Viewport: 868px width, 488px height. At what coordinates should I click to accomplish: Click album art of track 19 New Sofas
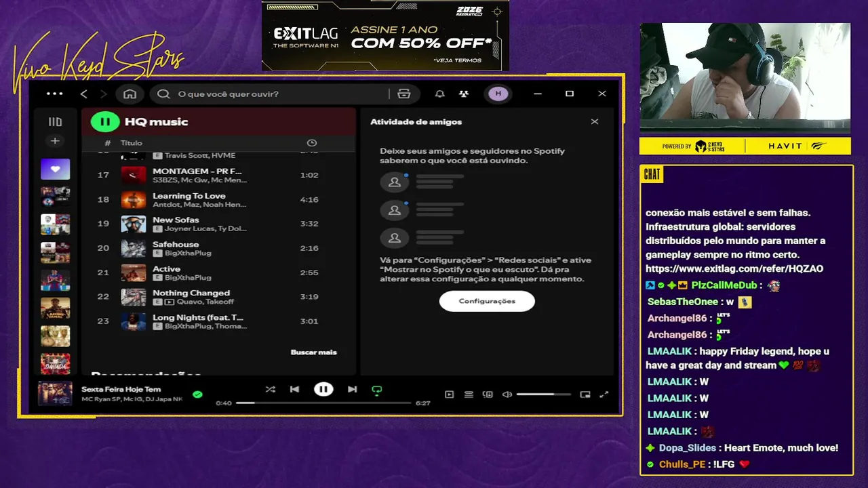[x=134, y=224]
